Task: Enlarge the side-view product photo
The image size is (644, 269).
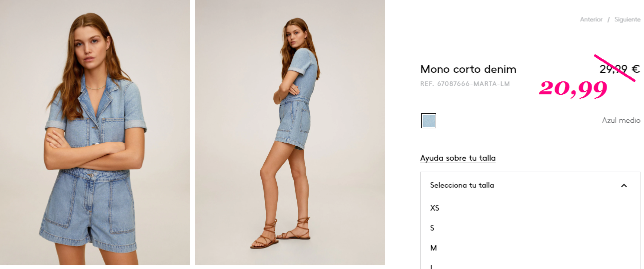Action: 290,132
